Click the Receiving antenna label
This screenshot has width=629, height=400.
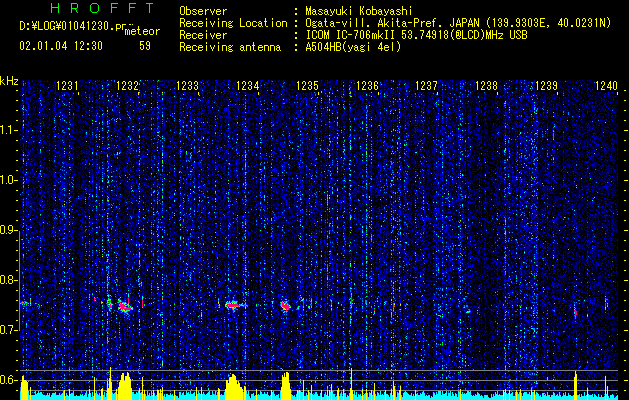pyautogui.click(x=230, y=47)
